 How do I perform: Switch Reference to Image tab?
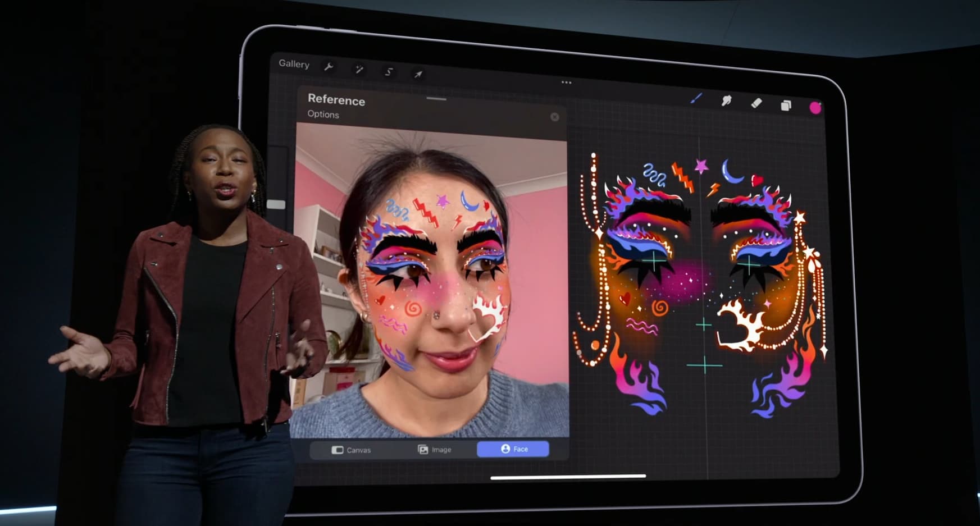[434, 450]
